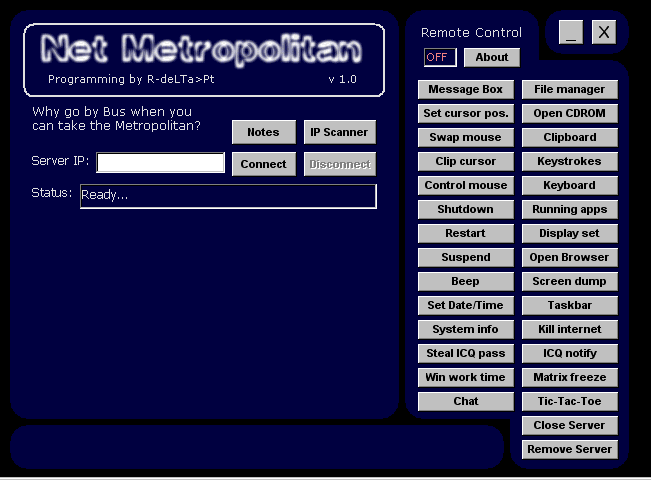Click the Remove Server button

pos(570,449)
